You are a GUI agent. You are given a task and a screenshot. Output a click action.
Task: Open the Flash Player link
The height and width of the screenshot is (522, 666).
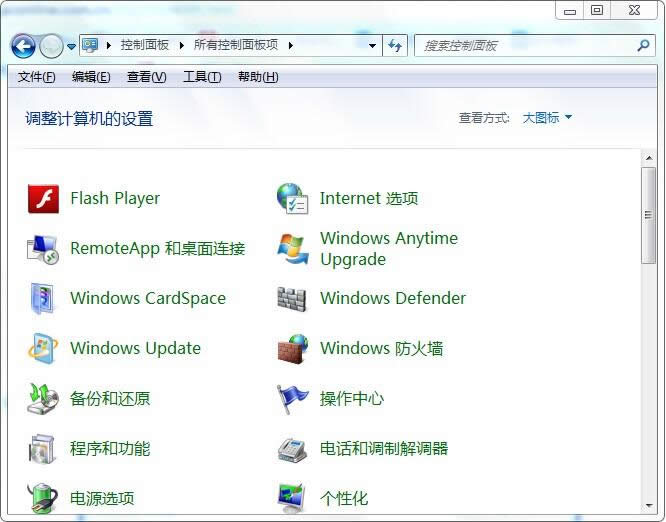(115, 198)
